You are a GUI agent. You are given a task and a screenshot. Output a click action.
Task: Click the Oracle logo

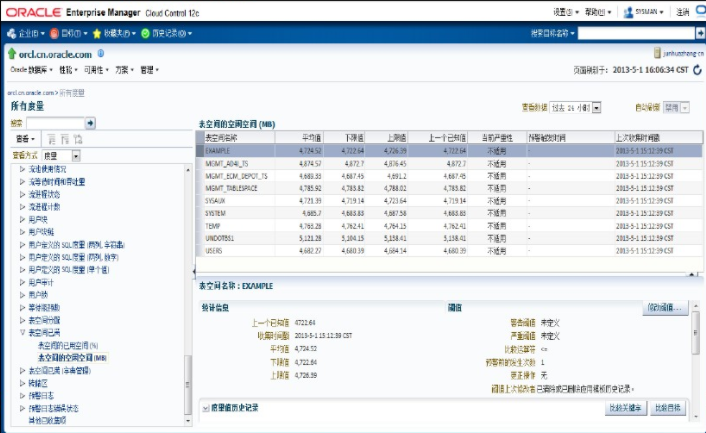(33, 13)
